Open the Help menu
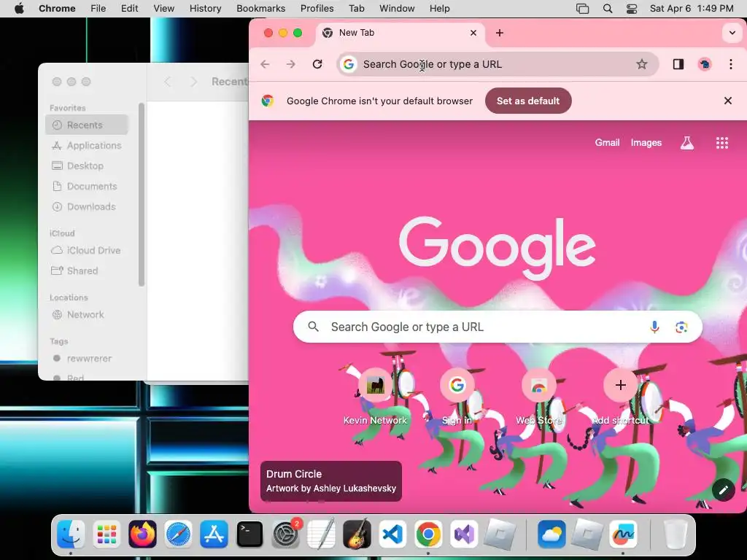This screenshot has height=560, width=747. pos(439,9)
